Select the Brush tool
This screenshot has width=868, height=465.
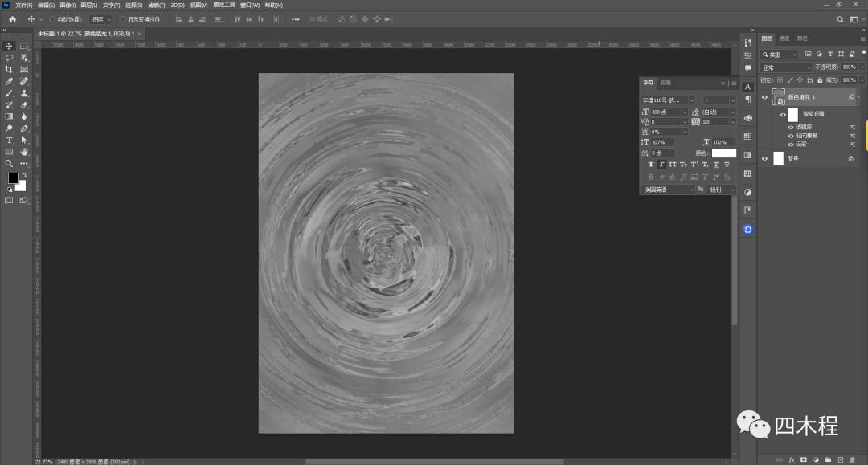click(9, 93)
